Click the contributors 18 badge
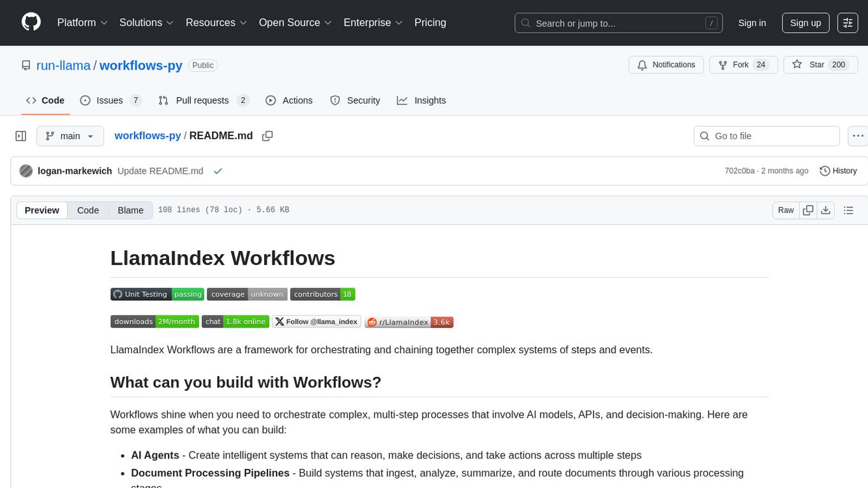The image size is (868, 488). tap(322, 294)
